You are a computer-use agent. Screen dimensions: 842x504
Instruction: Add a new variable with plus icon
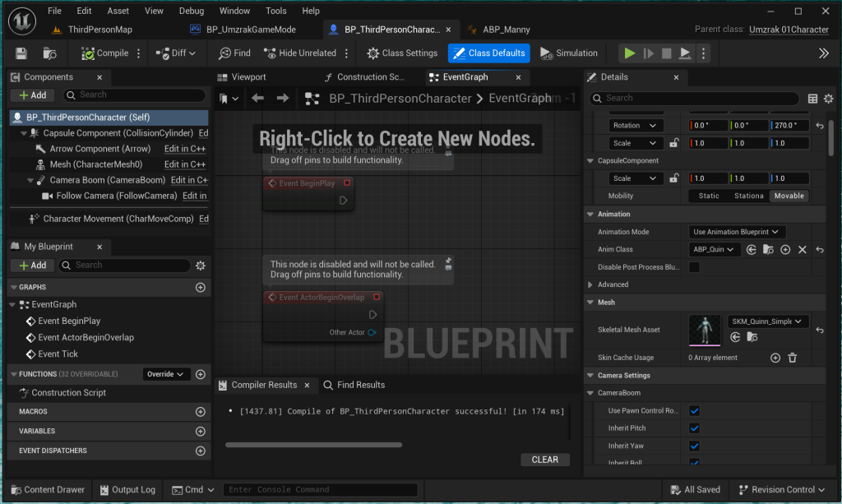click(x=201, y=431)
